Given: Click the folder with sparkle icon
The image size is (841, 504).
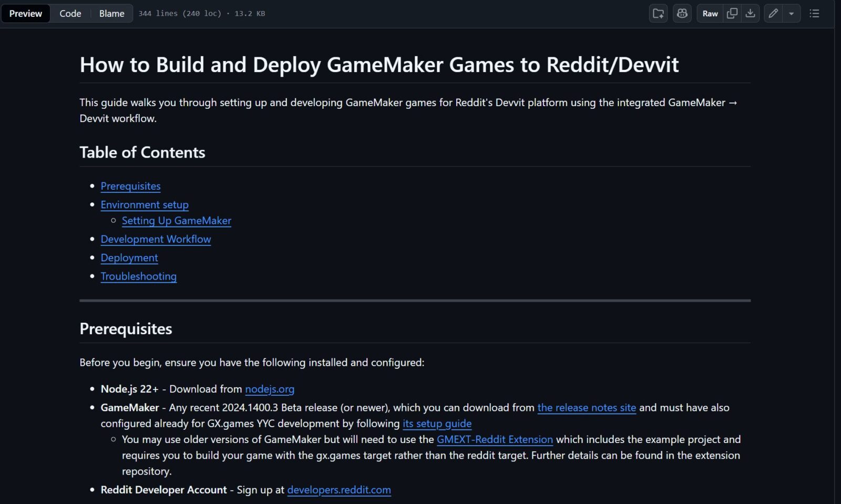Looking at the screenshot, I should pyautogui.click(x=658, y=14).
